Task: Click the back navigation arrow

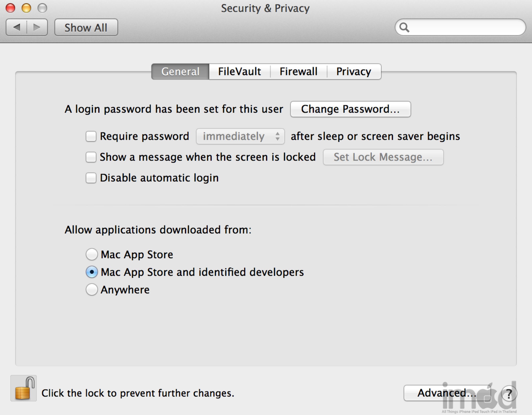Action: pos(17,27)
